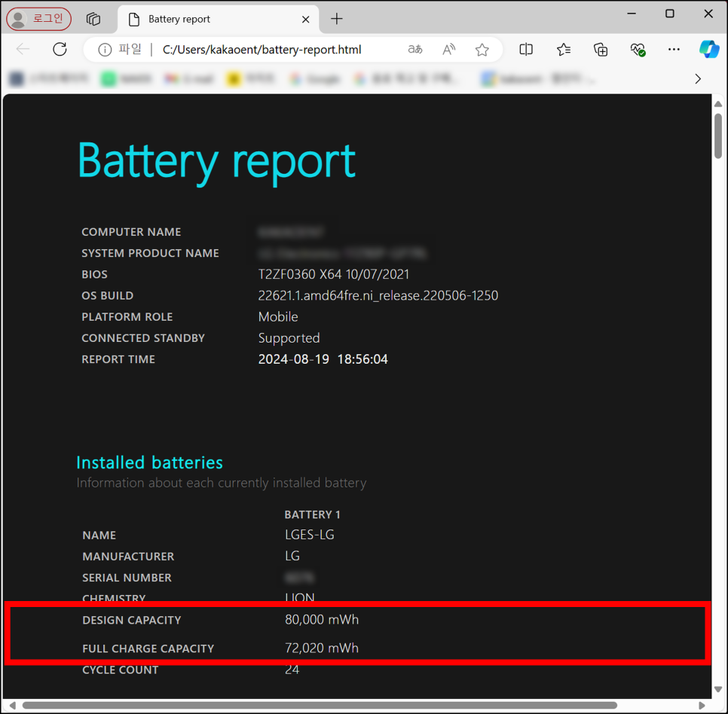
Task: Minimize the browser window
Action: tap(632, 14)
